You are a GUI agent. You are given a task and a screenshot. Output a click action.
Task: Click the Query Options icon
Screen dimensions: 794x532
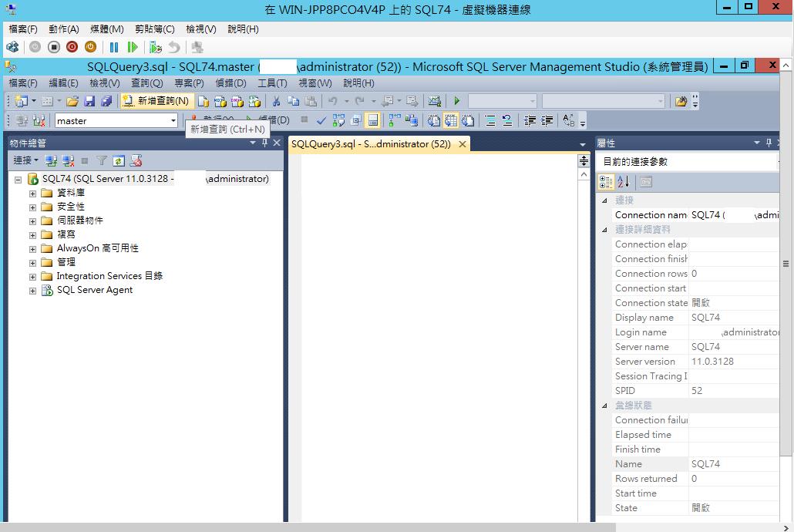[356, 120]
